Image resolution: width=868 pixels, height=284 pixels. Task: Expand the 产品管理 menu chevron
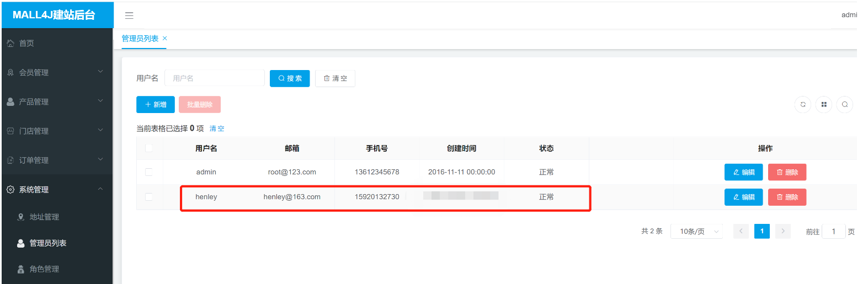(100, 101)
